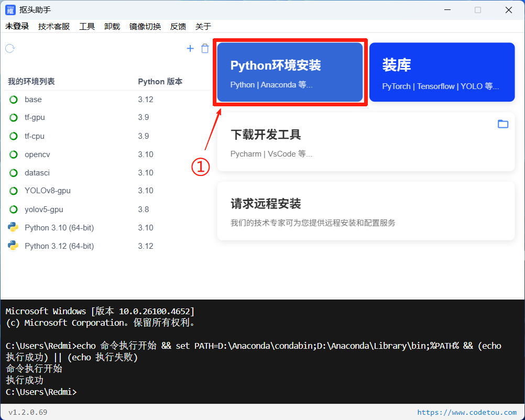Click the terminal prompt C:\Users\Redmi> line
525x420 pixels.
41,392
